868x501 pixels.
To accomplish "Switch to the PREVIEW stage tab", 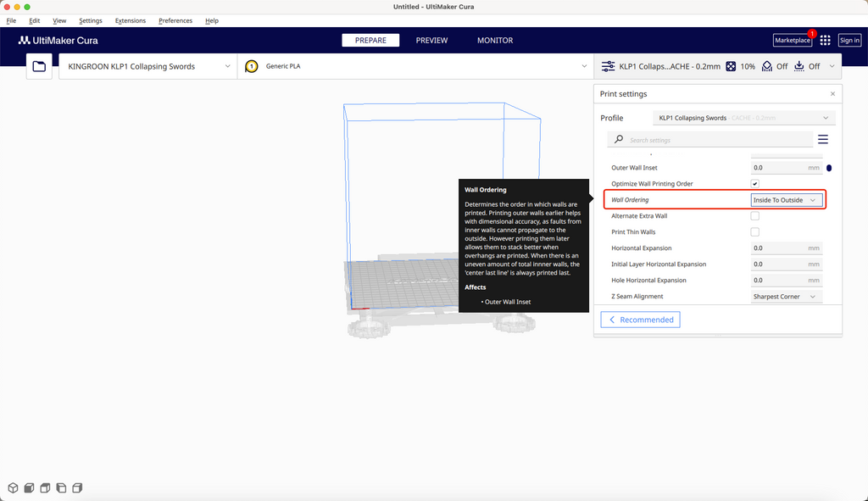I will coord(431,41).
